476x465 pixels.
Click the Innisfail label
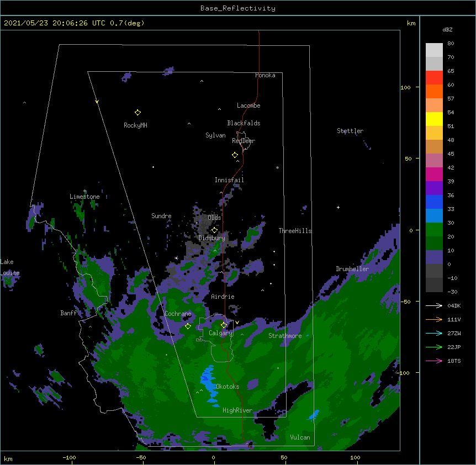[229, 180]
